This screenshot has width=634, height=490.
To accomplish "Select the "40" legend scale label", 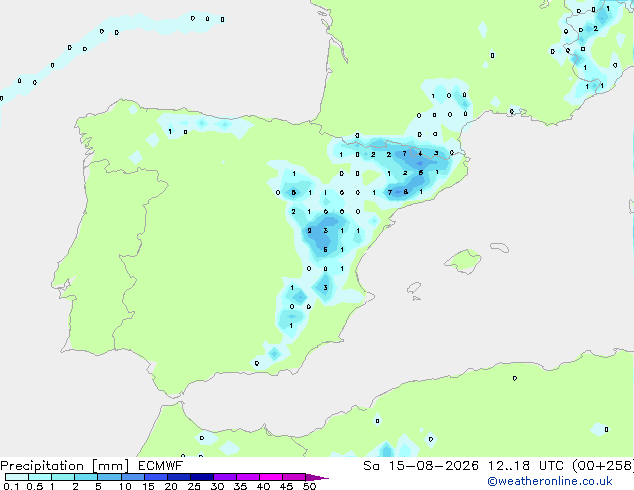I will (263, 486).
